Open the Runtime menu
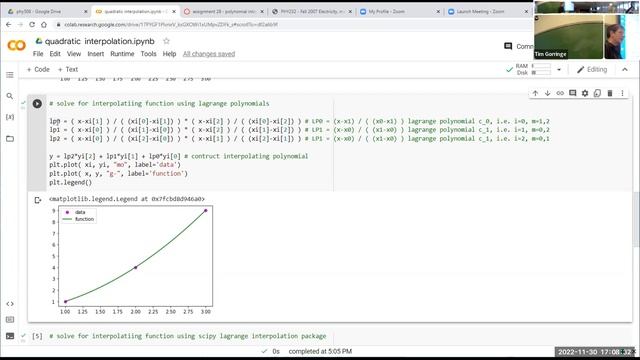640x360 pixels. tap(122, 54)
